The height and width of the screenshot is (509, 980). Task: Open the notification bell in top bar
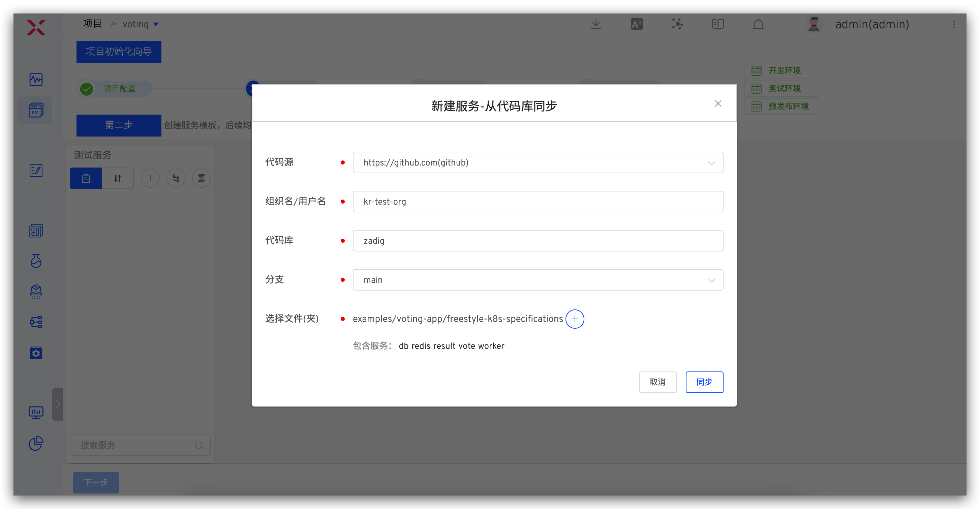tap(758, 24)
